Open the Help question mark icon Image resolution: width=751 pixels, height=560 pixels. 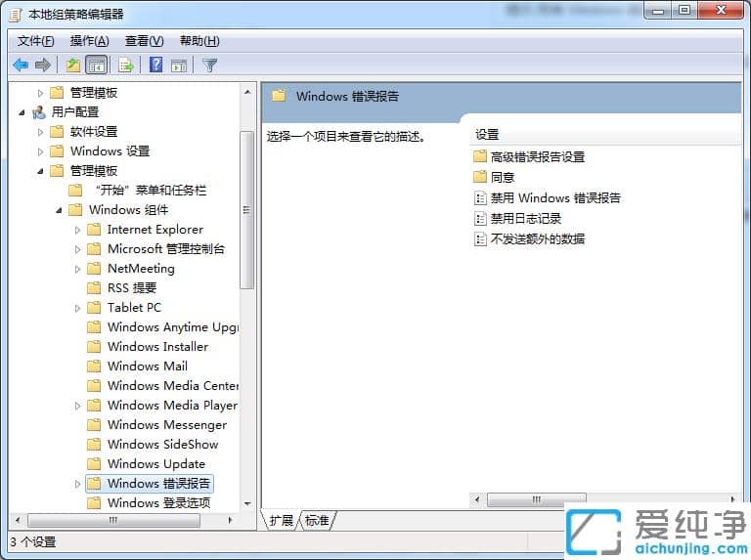156,65
